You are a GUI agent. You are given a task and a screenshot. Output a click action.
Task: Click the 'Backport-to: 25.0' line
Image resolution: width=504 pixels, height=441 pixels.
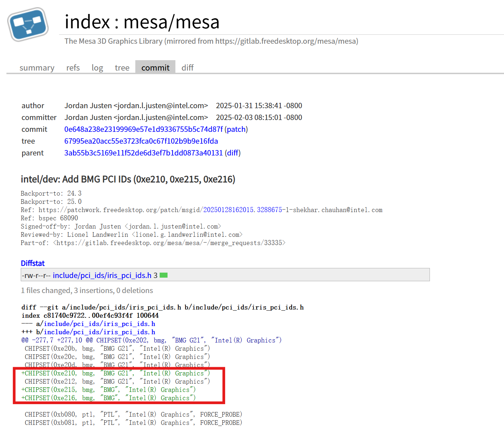pyautogui.click(x=51, y=202)
